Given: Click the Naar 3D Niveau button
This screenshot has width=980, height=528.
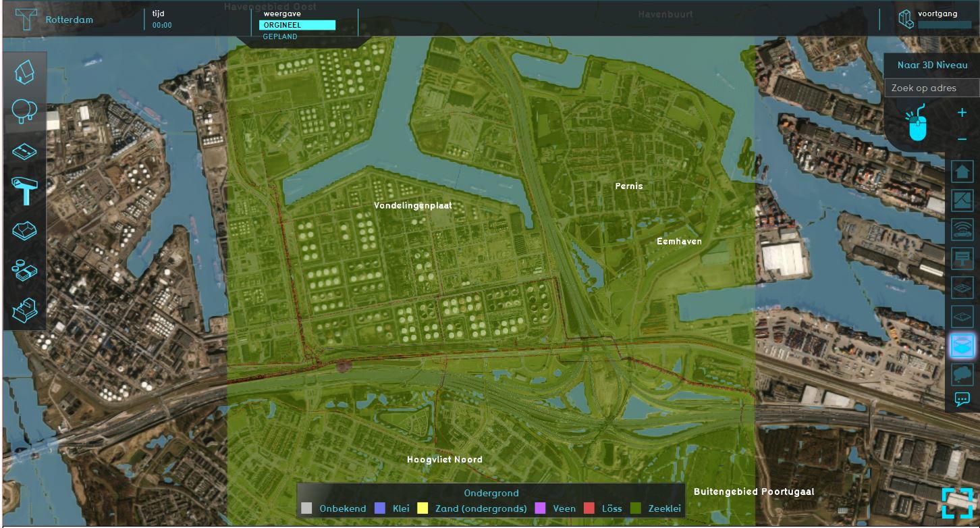Looking at the screenshot, I should (x=932, y=65).
